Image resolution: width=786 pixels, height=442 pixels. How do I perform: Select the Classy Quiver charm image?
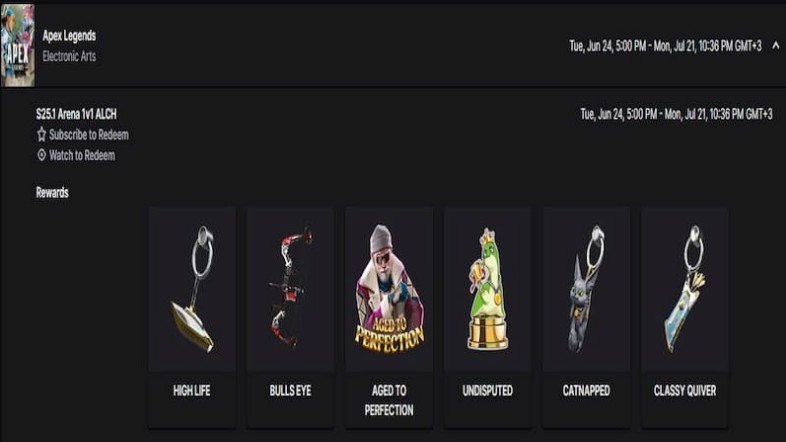[685, 289]
